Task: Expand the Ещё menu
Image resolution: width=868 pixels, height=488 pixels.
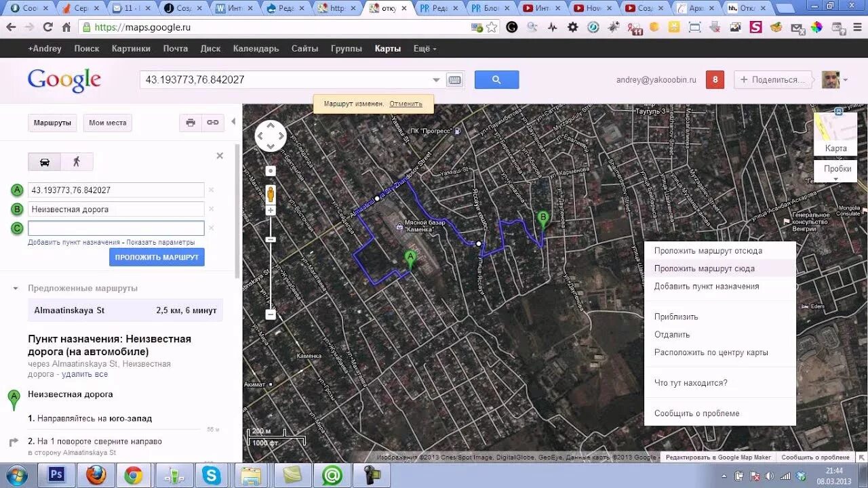Action: [425, 49]
